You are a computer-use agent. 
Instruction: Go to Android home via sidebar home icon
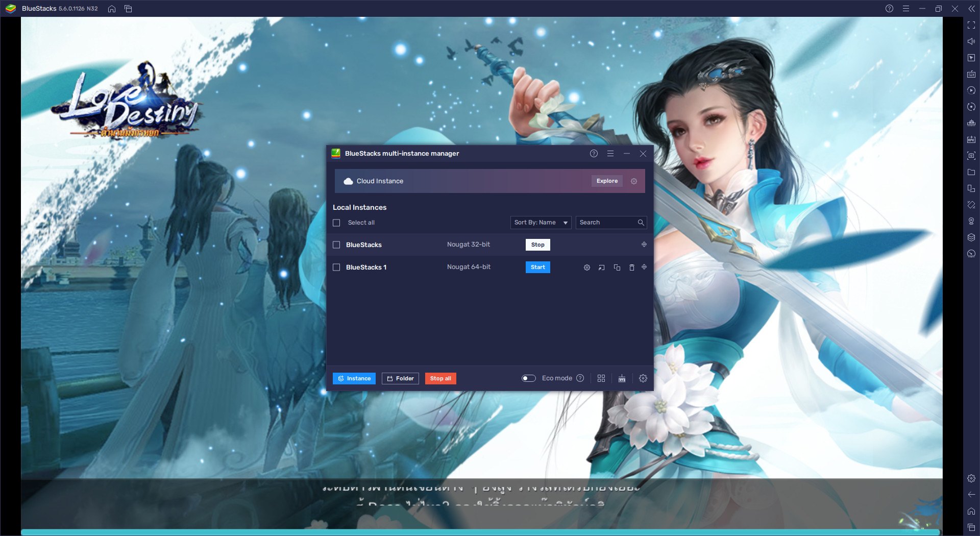pos(971,511)
